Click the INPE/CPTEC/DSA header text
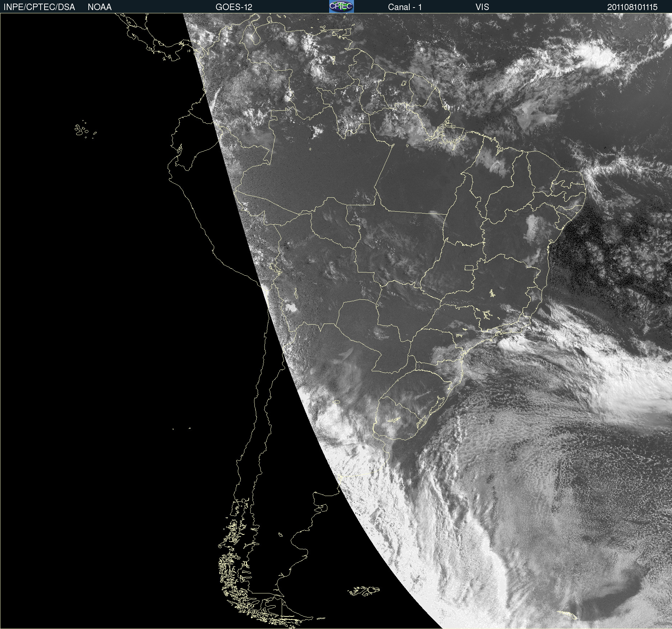 (39, 7)
